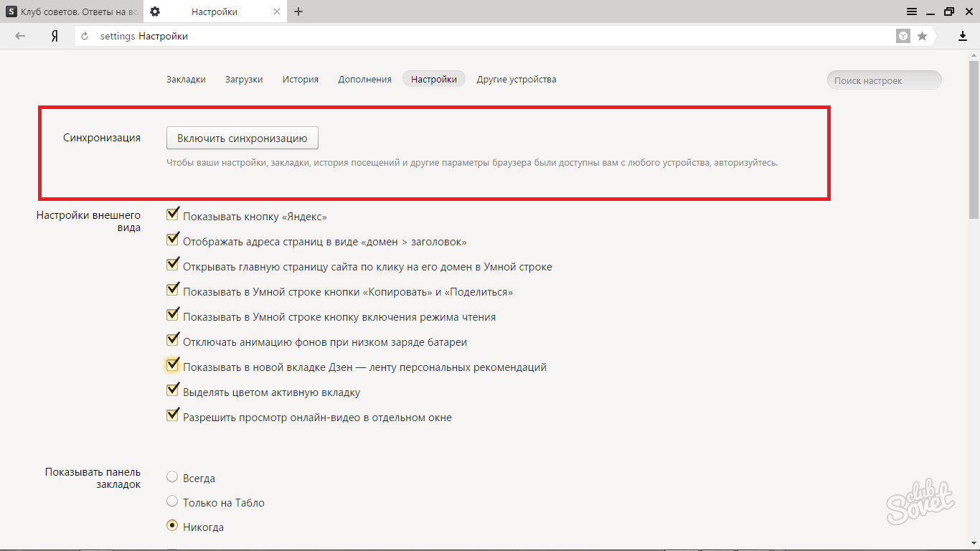This screenshot has height=551, width=980.
Task: Switch to the 'Клуб советов' browser tab
Action: [x=72, y=11]
